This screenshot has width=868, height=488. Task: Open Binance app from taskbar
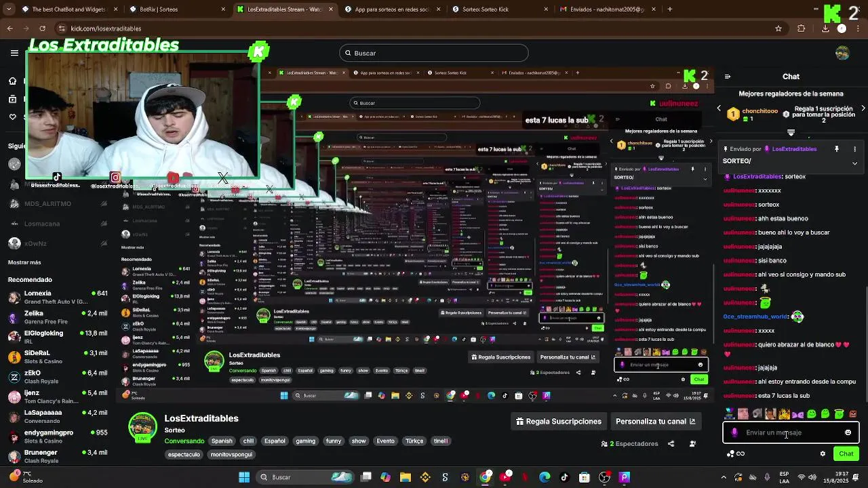(x=425, y=477)
